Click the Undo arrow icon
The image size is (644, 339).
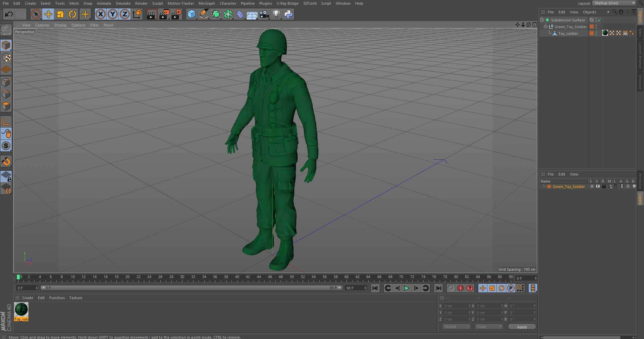click(9, 14)
